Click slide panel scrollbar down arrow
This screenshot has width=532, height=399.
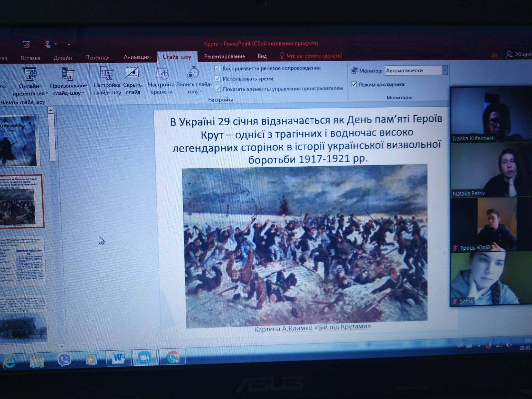click(x=61, y=346)
